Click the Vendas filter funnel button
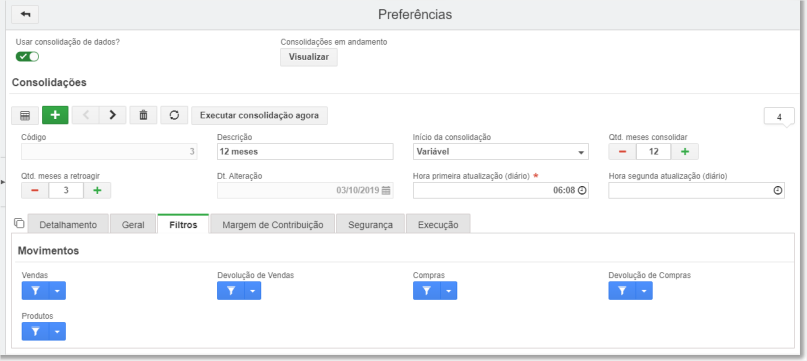The width and height of the screenshot is (807, 361). pyautogui.click(x=35, y=291)
